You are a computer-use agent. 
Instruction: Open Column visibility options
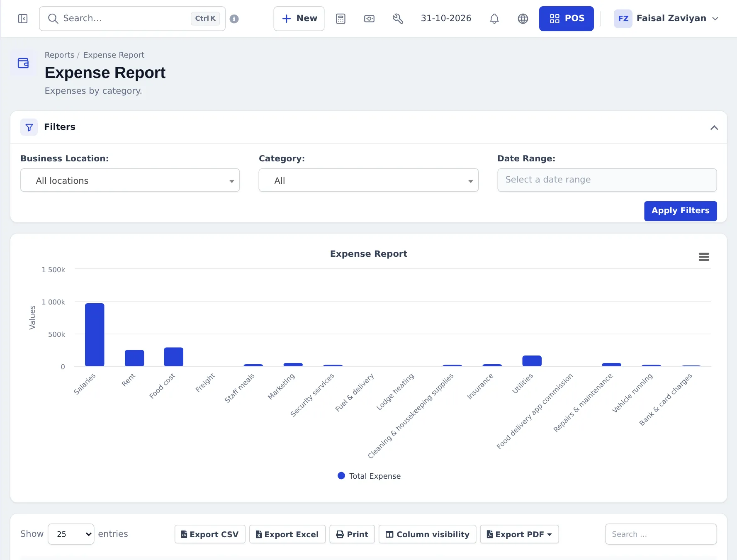[x=427, y=534]
